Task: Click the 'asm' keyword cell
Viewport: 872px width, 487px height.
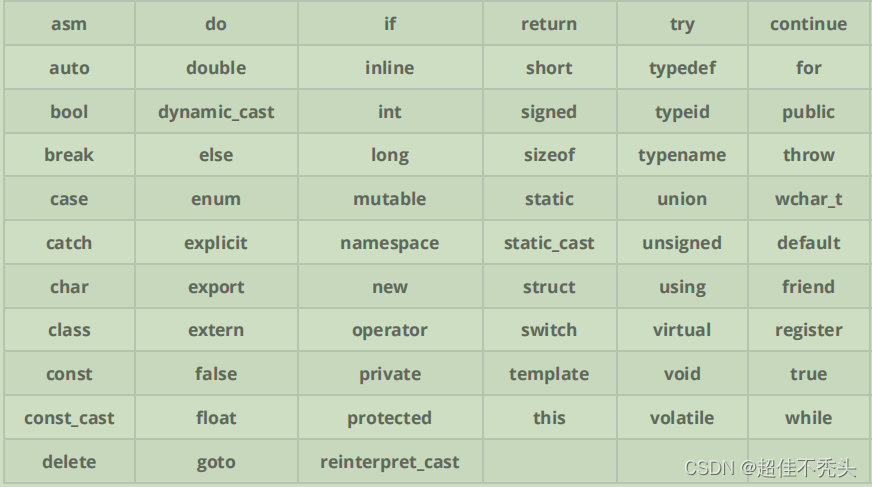Action: pyautogui.click(x=69, y=24)
